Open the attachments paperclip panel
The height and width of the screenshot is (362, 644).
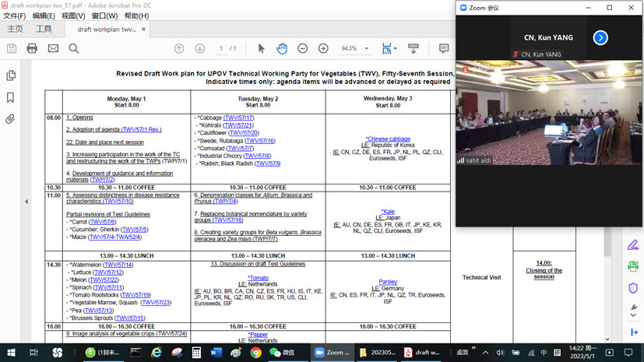(11, 119)
